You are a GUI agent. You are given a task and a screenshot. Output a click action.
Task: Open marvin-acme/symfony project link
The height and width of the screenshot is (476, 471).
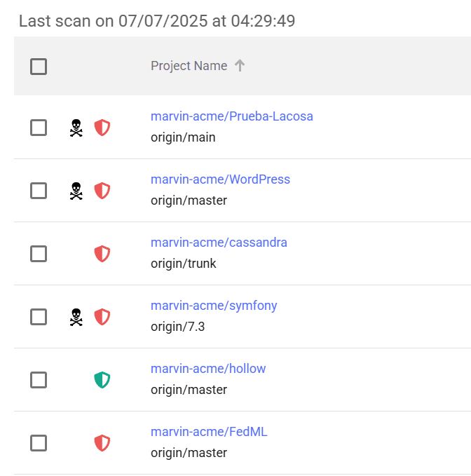(x=214, y=306)
